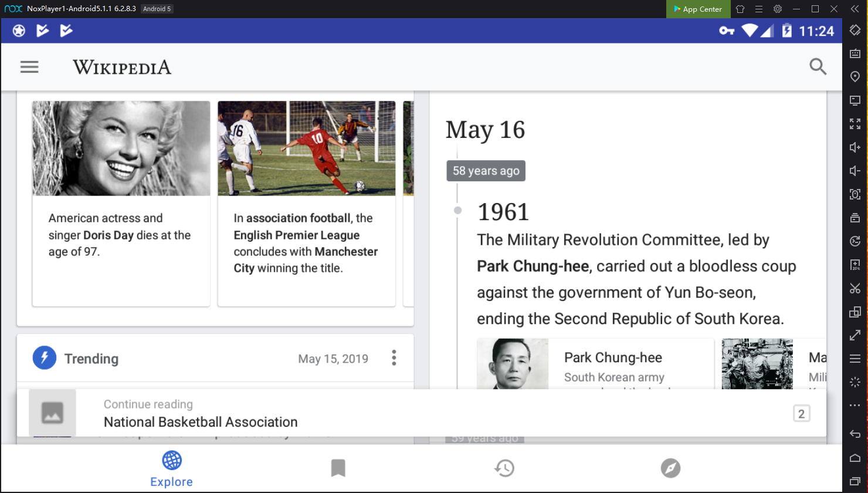
Task: Open the Nox virtual location pin icon
Action: point(855,77)
